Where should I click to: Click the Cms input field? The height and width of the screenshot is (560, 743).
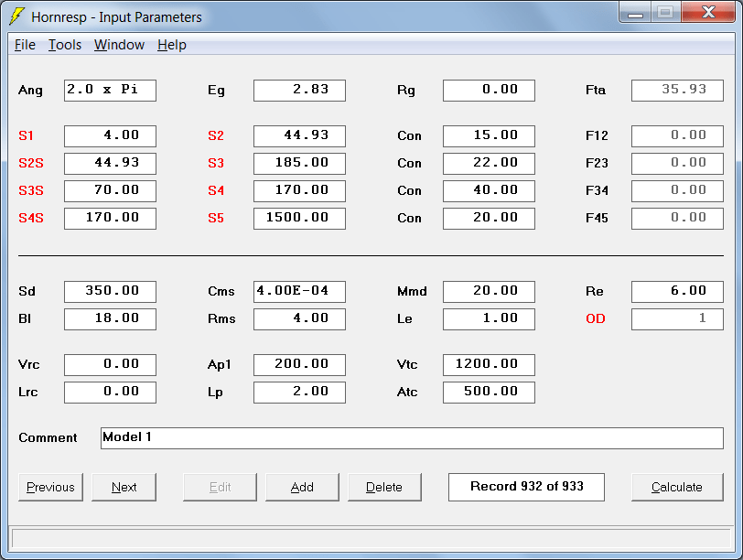(x=299, y=291)
